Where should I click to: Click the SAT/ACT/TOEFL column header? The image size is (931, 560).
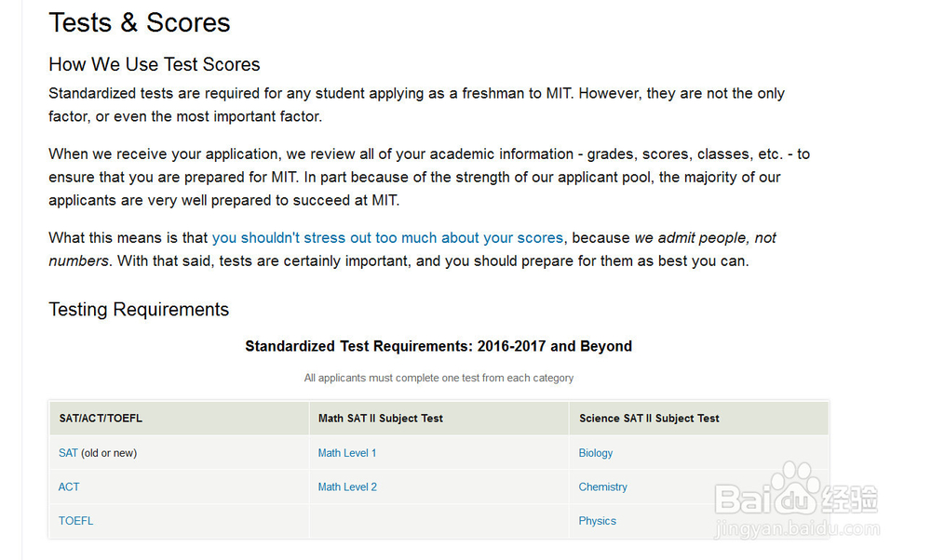pyautogui.click(x=101, y=419)
